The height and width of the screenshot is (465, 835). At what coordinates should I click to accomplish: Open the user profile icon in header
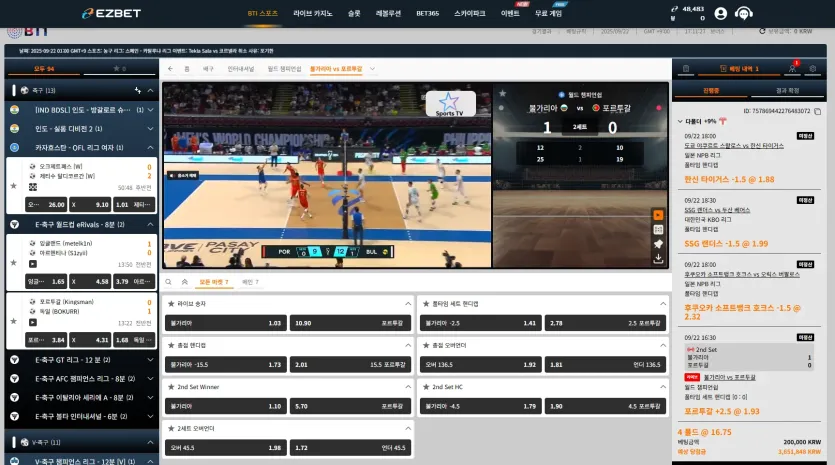point(721,13)
